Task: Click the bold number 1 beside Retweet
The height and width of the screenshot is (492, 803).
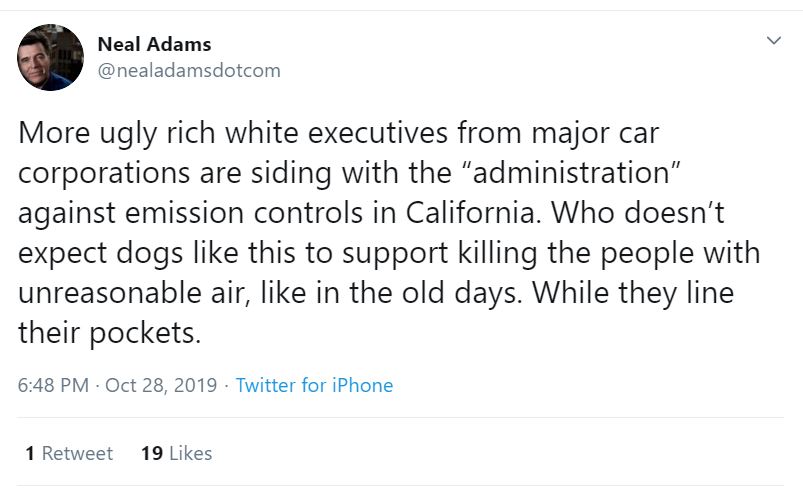Action: [x=31, y=453]
